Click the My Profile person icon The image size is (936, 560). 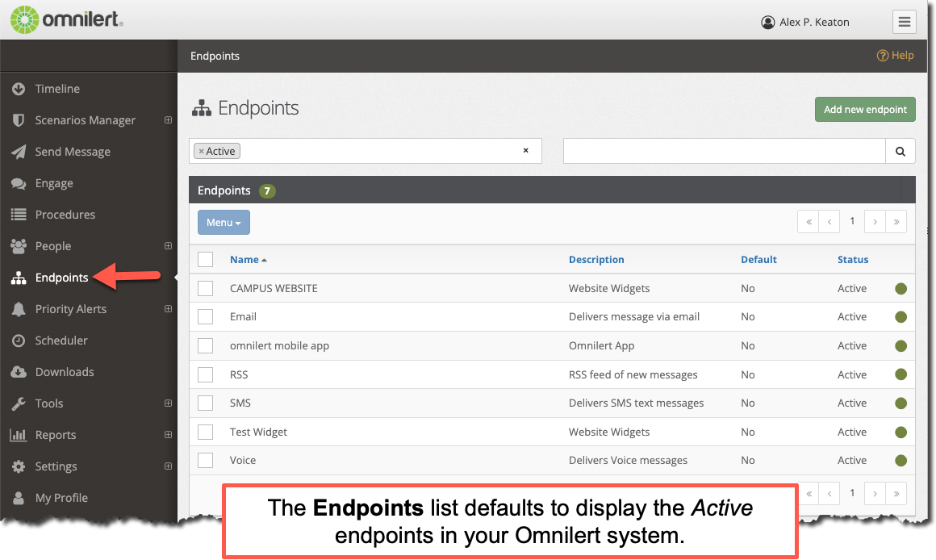[x=19, y=498]
